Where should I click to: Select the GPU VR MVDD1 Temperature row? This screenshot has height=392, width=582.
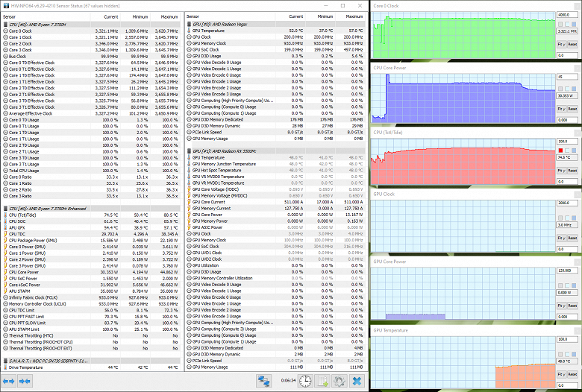[275, 183]
